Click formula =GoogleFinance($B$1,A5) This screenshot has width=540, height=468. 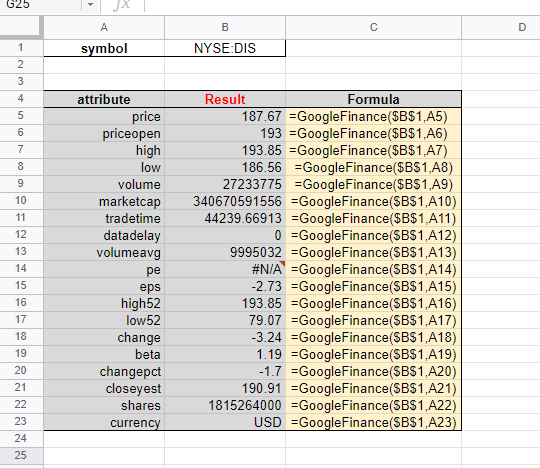[x=373, y=116]
